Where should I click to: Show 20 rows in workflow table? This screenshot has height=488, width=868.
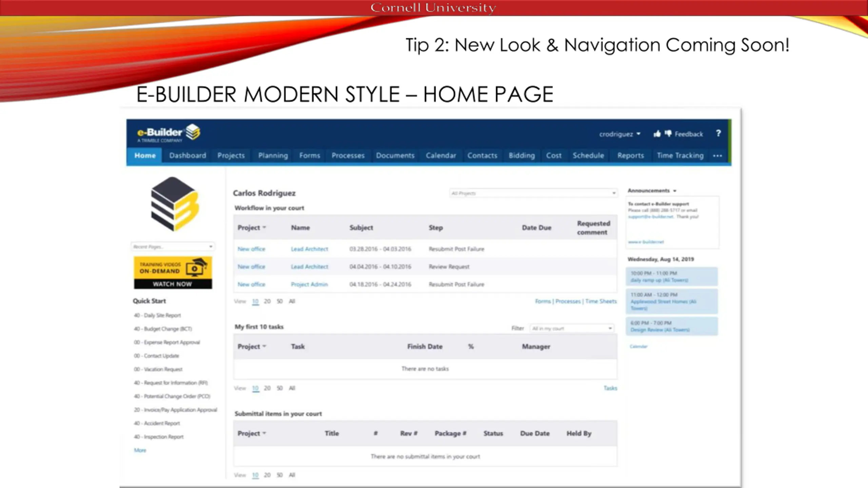coord(267,301)
